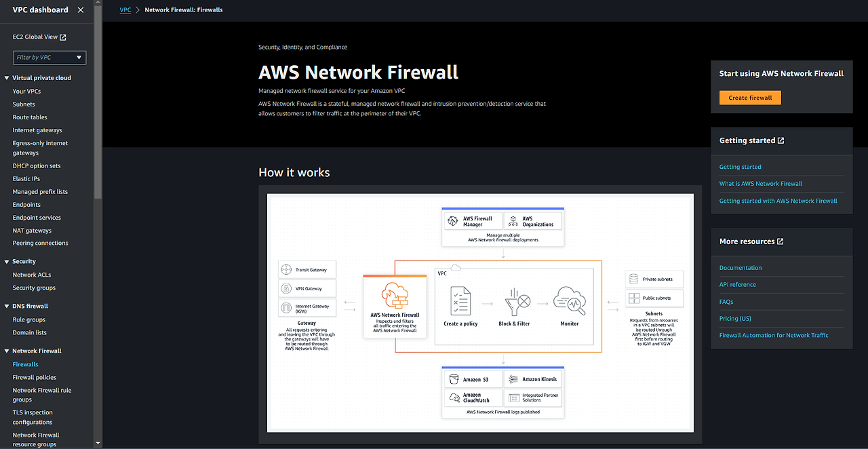Click the How it works diagram image
Screen dimensions: 868x449
click(x=480, y=313)
